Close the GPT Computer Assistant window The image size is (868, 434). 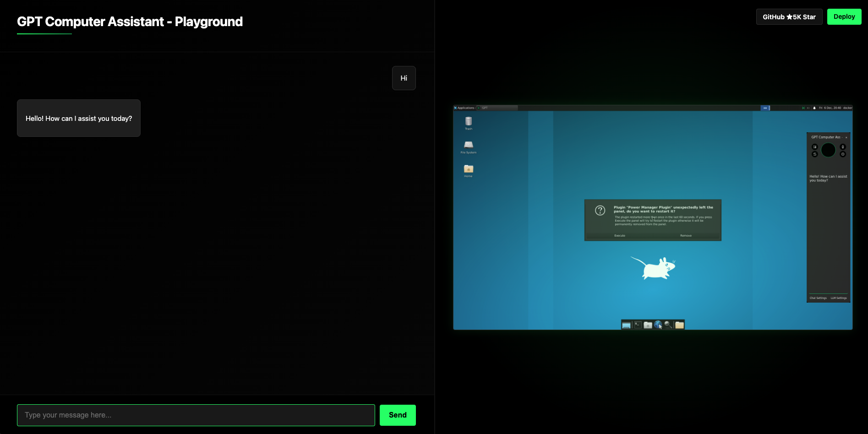846,137
